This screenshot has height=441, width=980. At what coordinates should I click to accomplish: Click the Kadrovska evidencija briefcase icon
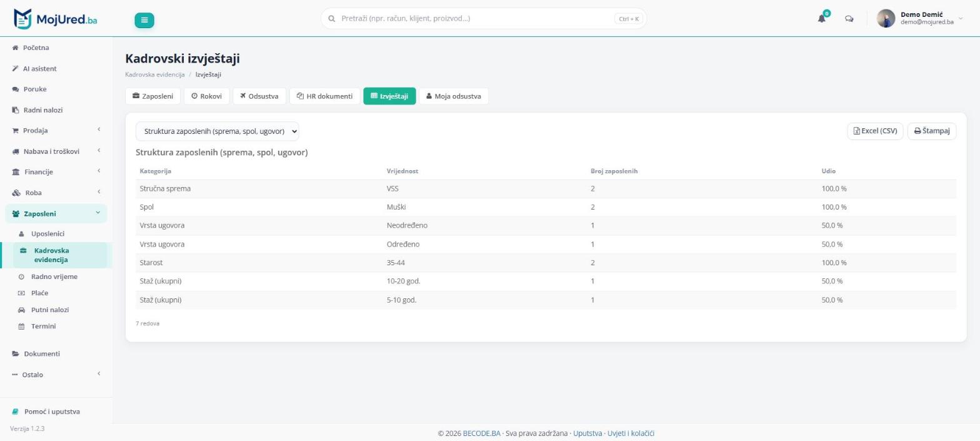[23, 250]
